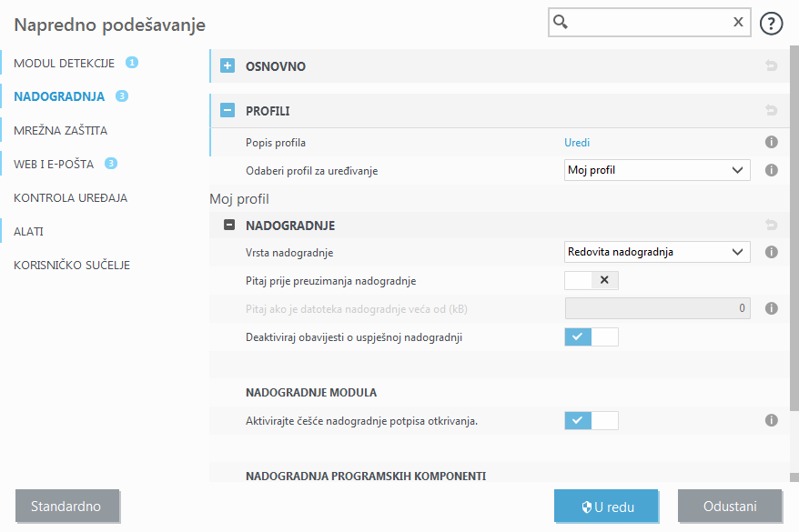Collapse the PROFILI section

pyautogui.click(x=227, y=110)
